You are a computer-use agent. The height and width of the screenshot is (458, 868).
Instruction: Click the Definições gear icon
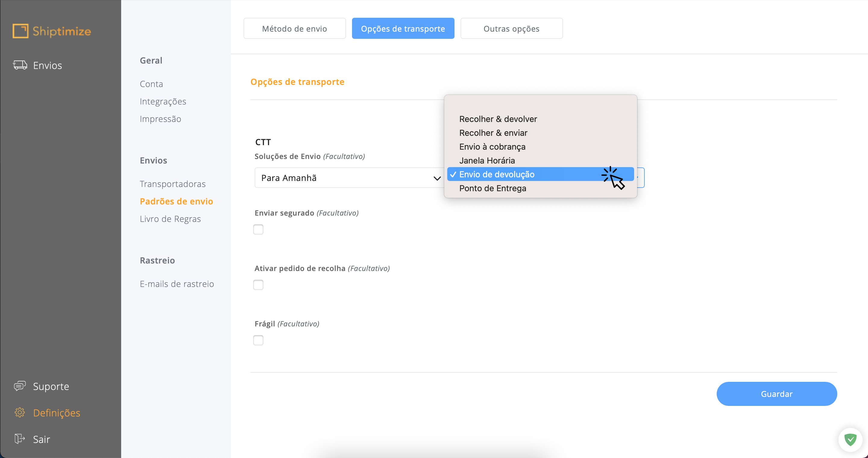tap(20, 413)
